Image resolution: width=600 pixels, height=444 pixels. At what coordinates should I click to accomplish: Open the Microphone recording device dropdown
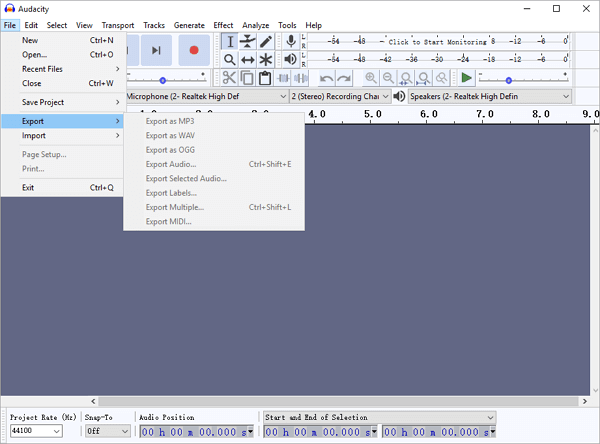click(205, 96)
